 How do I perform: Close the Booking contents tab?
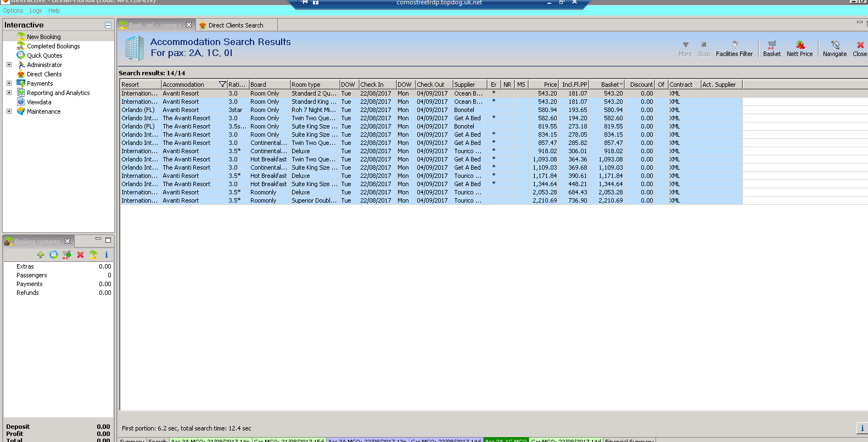[68, 241]
